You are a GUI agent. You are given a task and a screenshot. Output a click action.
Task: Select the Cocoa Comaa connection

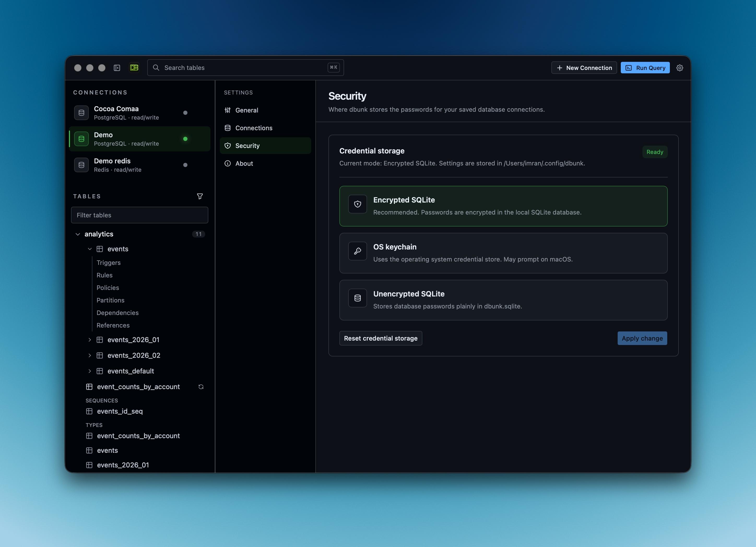click(x=139, y=113)
